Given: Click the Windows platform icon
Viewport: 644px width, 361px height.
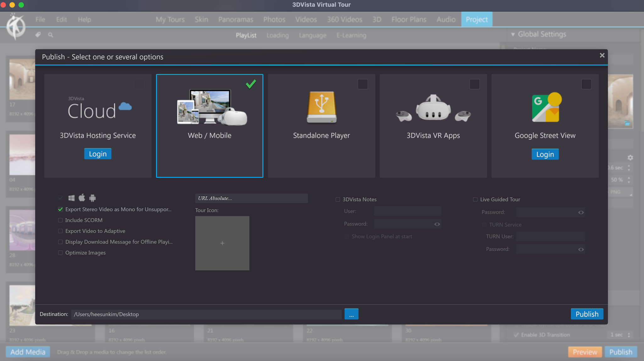Looking at the screenshot, I should pyautogui.click(x=71, y=198).
